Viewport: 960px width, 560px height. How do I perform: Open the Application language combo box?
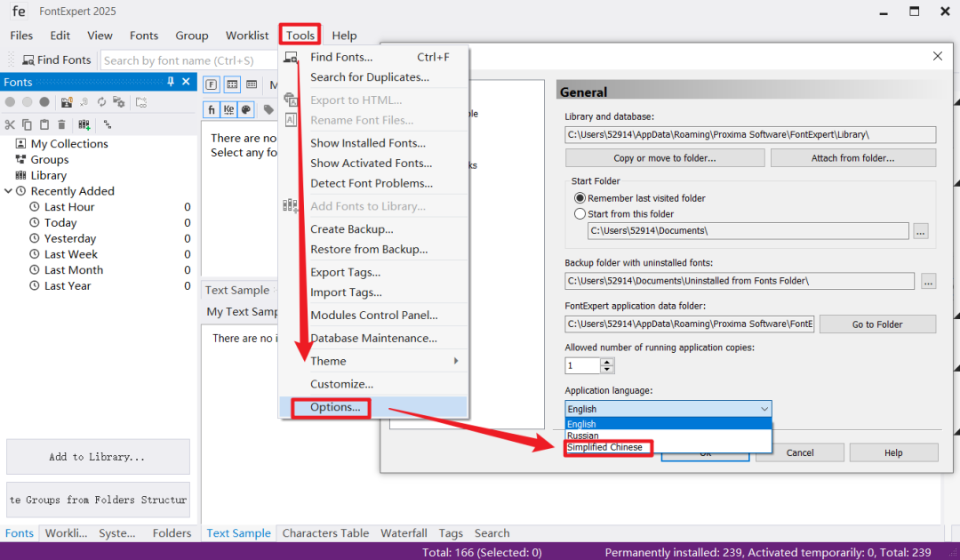click(x=668, y=409)
